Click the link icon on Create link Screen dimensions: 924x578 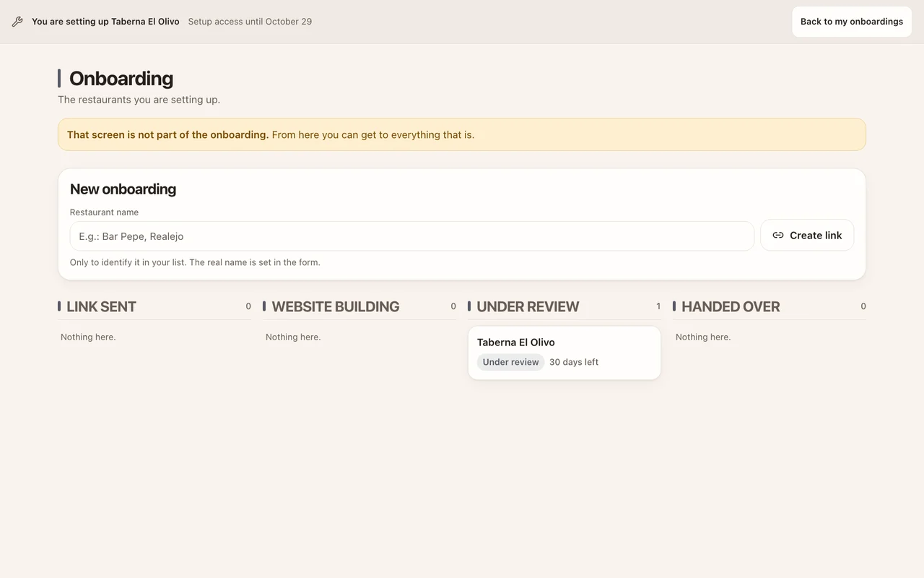[x=778, y=236]
